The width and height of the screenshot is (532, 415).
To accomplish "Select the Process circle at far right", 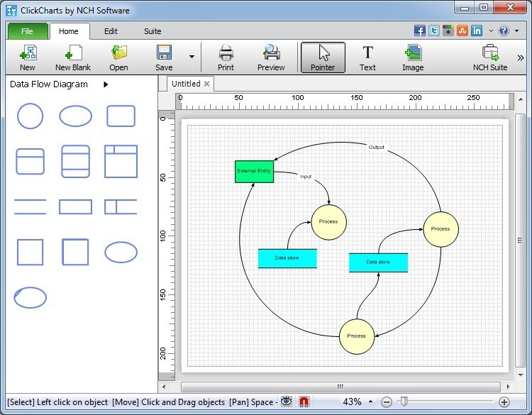I will coord(440,229).
